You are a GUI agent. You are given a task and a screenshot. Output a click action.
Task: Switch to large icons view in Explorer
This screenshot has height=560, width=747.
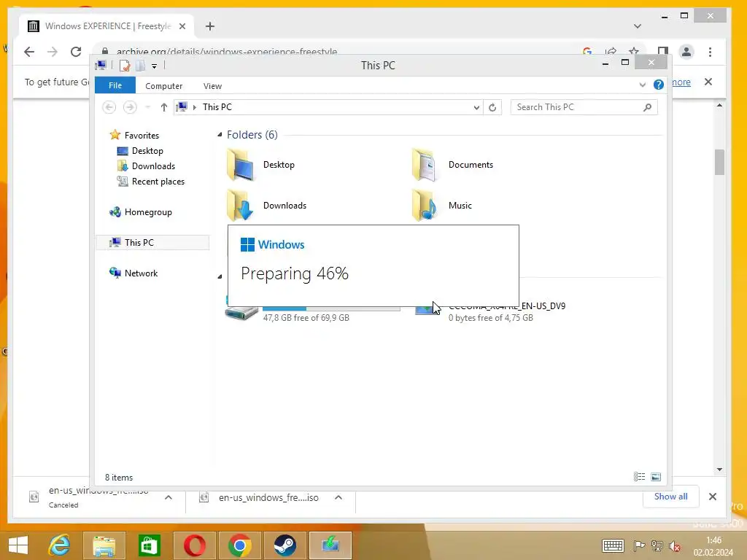tap(656, 477)
